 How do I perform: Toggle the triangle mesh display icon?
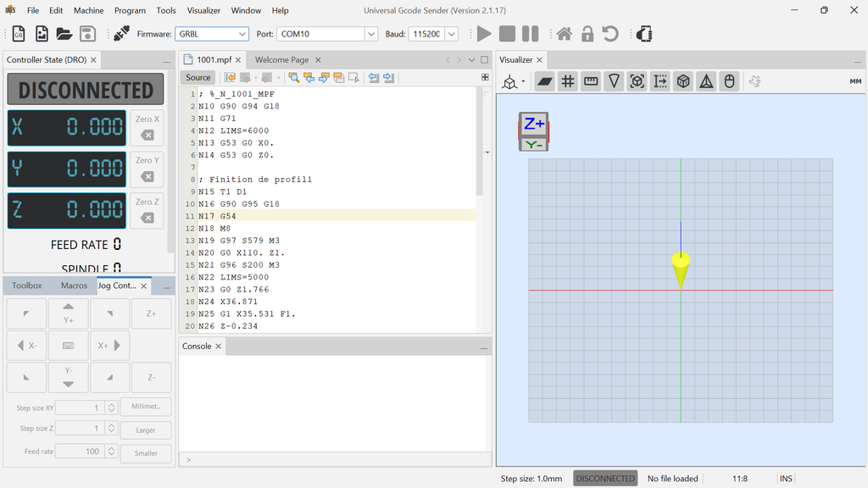[706, 82]
